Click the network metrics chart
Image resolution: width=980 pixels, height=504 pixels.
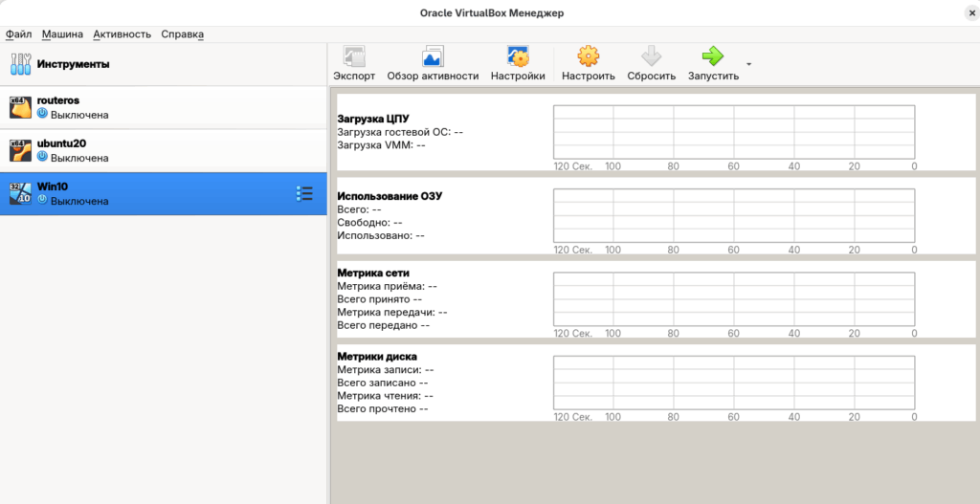click(x=734, y=299)
